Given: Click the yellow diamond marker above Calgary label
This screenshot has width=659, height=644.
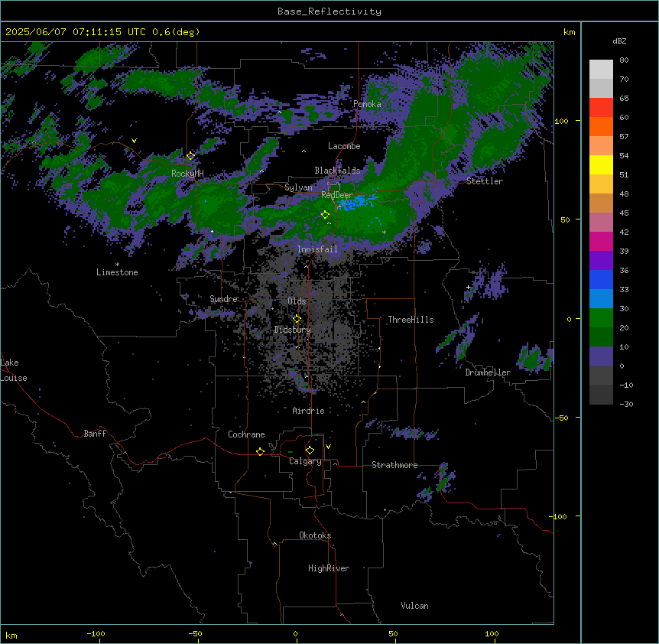Looking at the screenshot, I should [x=310, y=450].
